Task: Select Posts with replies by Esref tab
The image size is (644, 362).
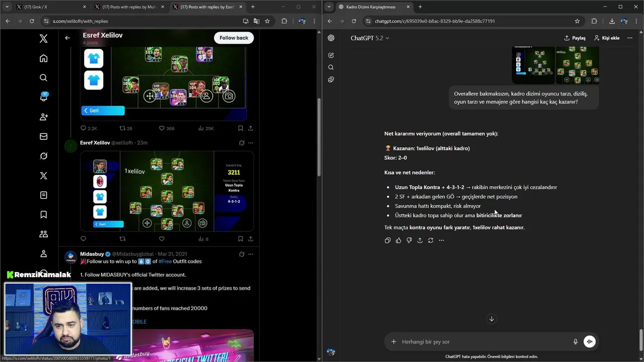Action: point(208,7)
